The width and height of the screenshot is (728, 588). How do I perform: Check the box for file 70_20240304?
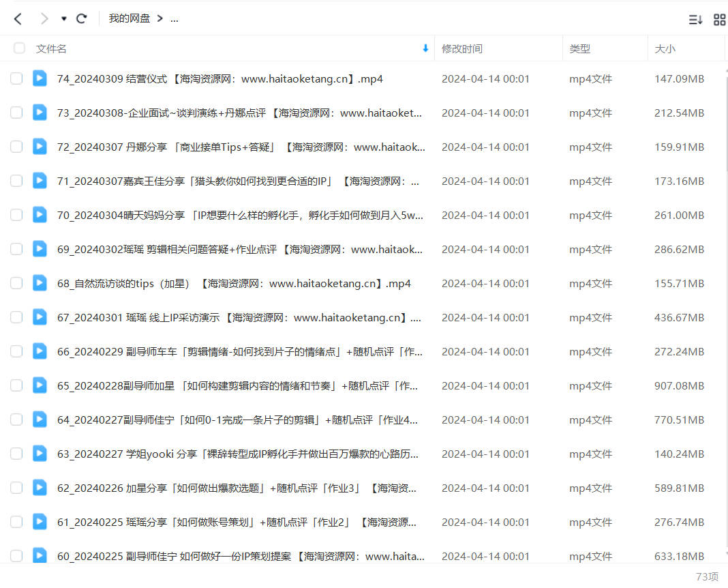16,215
